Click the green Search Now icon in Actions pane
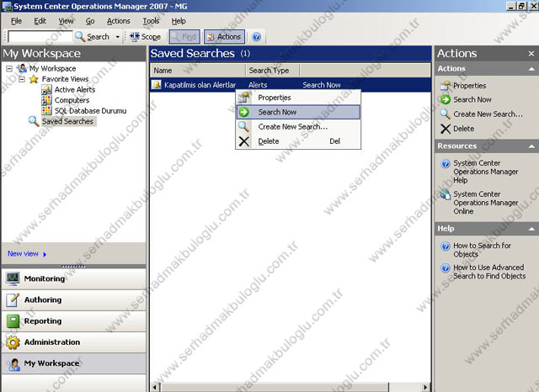Screen dimensions: 539x392 [x=446, y=99]
